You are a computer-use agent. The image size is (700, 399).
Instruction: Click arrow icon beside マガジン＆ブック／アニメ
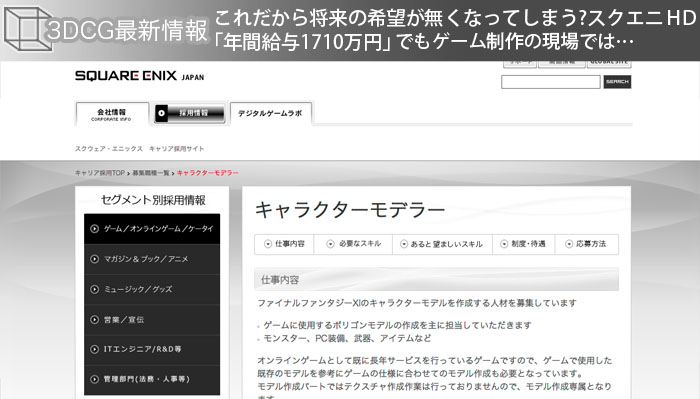click(x=94, y=259)
